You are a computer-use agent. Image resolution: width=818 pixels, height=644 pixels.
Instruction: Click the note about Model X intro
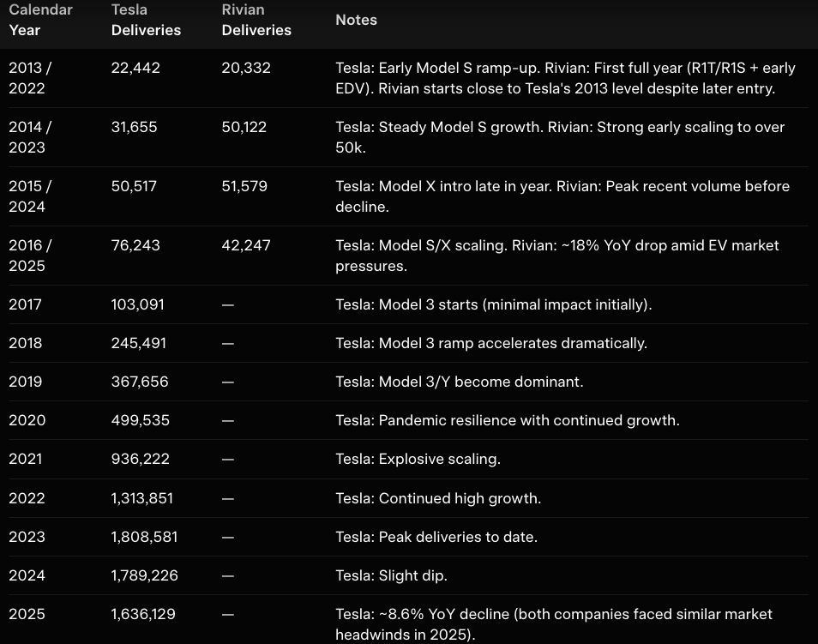pyautogui.click(x=562, y=196)
